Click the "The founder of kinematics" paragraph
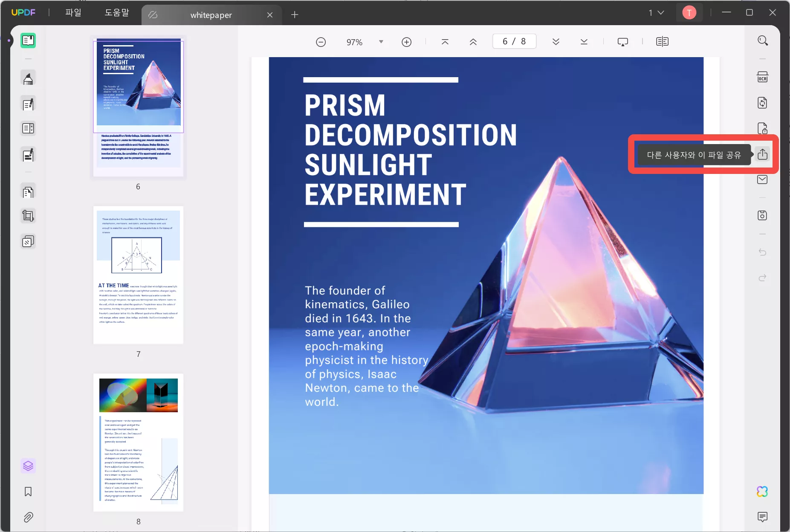The height and width of the screenshot is (532, 790). (x=367, y=346)
